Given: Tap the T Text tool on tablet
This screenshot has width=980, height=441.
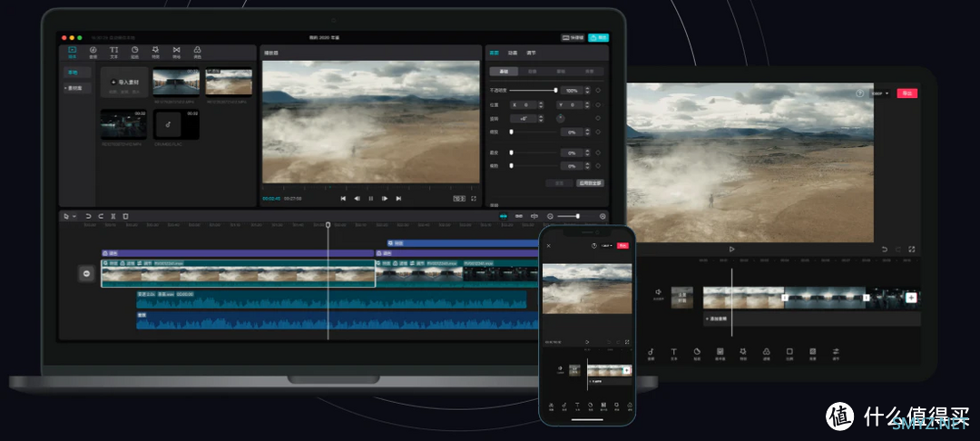Looking at the screenshot, I should (x=673, y=353).
